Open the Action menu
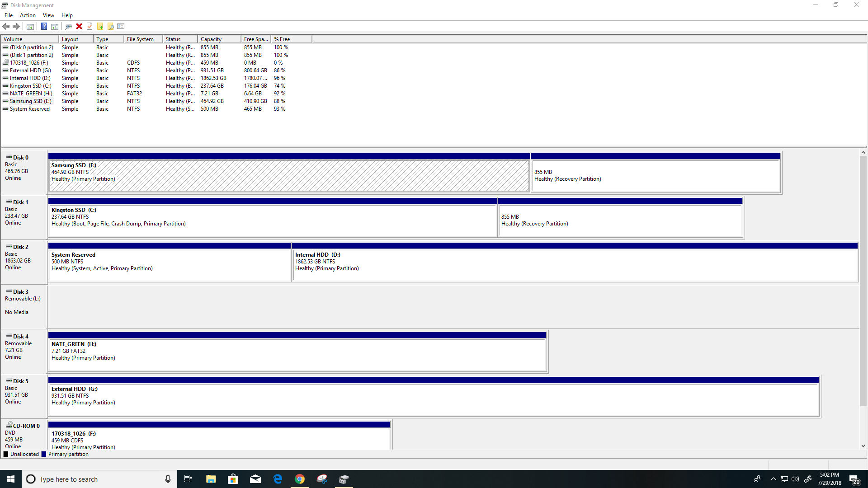Viewport: 868px width, 488px height. click(x=28, y=15)
